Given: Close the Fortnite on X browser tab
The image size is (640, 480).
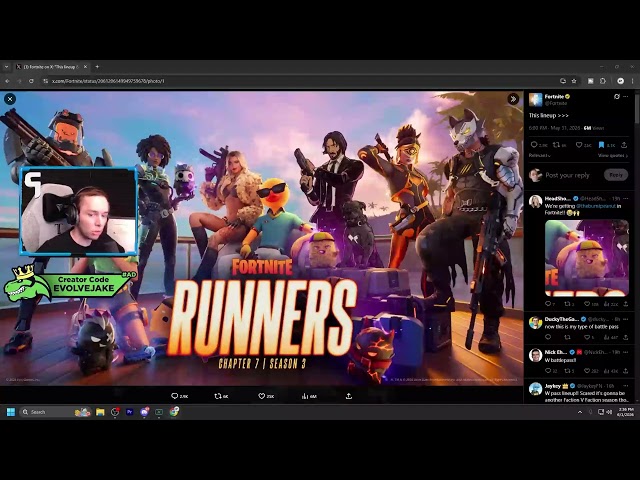Looking at the screenshot, I should (85, 67).
